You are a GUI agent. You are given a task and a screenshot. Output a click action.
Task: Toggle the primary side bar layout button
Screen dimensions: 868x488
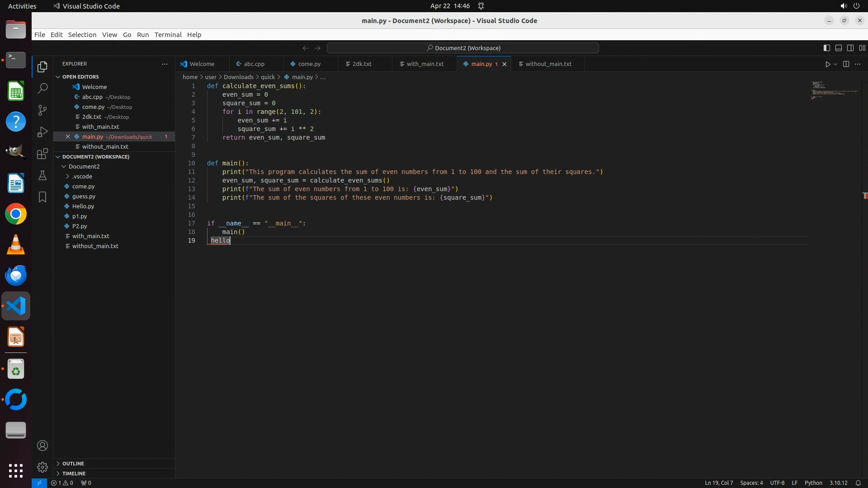point(826,48)
